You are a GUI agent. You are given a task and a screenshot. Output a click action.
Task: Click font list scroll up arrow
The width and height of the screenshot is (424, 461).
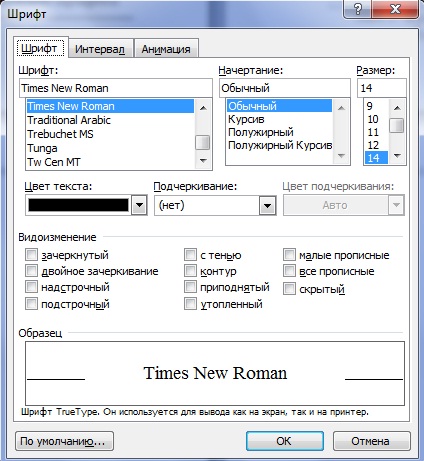point(203,108)
